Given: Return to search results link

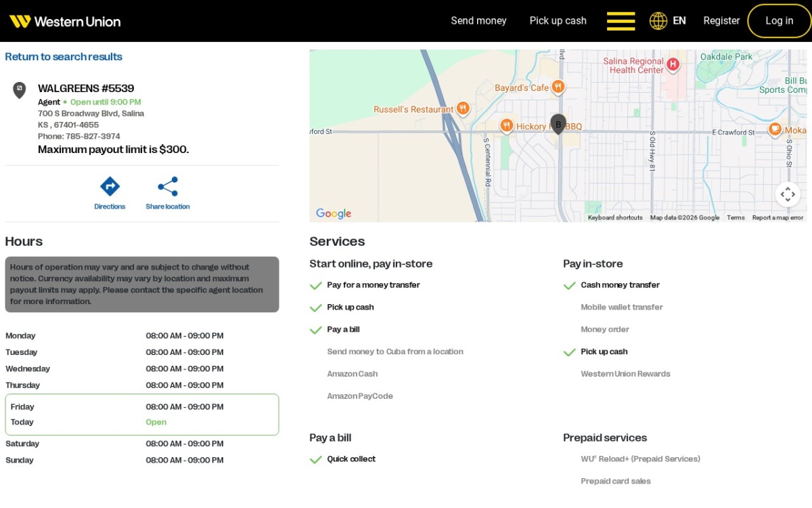Looking at the screenshot, I should click(x=64, y=57).
